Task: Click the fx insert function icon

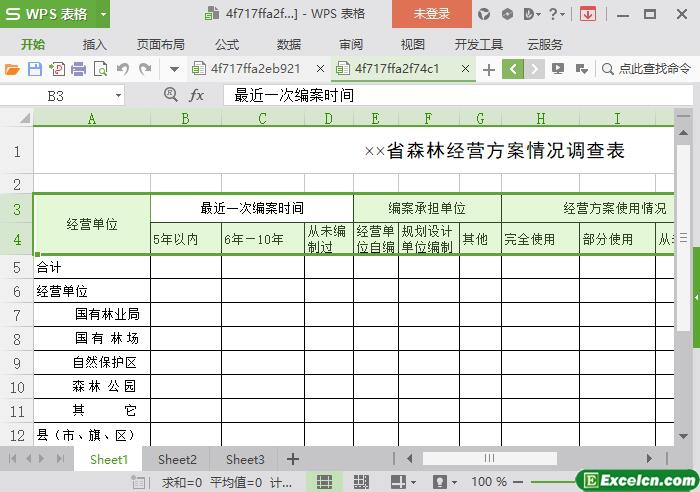Action: tap(196, 95)
